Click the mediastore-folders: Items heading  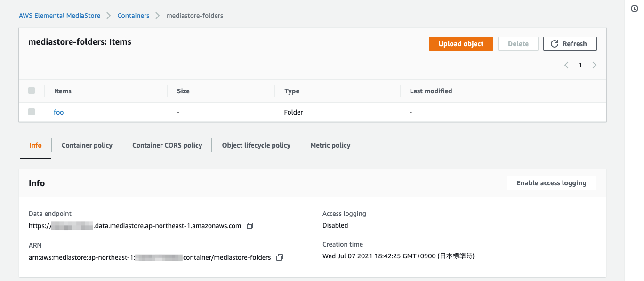coord(80,42)
